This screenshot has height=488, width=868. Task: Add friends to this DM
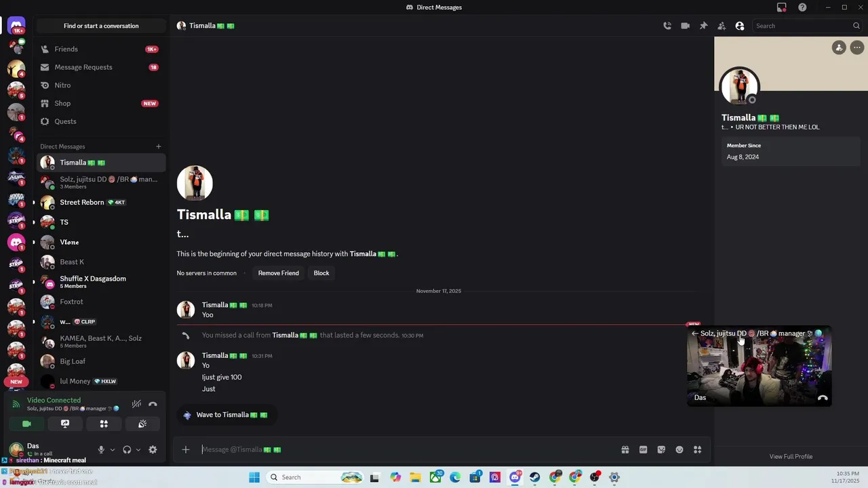pos(722,26)
